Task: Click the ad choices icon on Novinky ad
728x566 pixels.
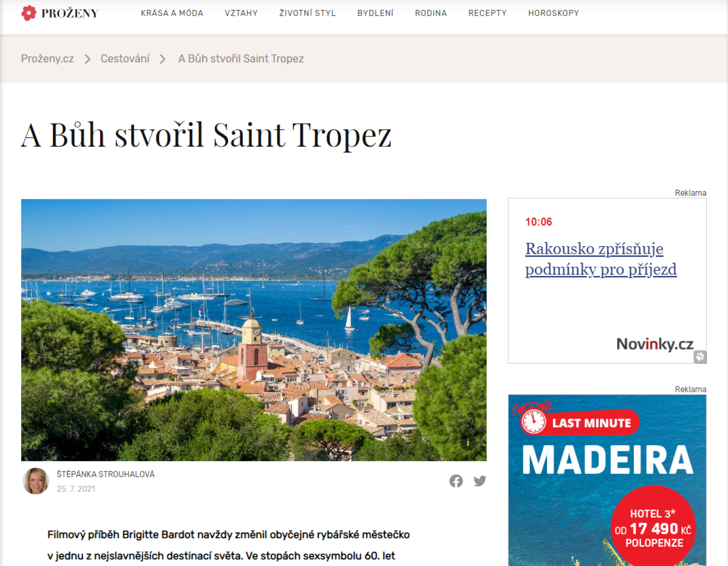Action: 700,357
